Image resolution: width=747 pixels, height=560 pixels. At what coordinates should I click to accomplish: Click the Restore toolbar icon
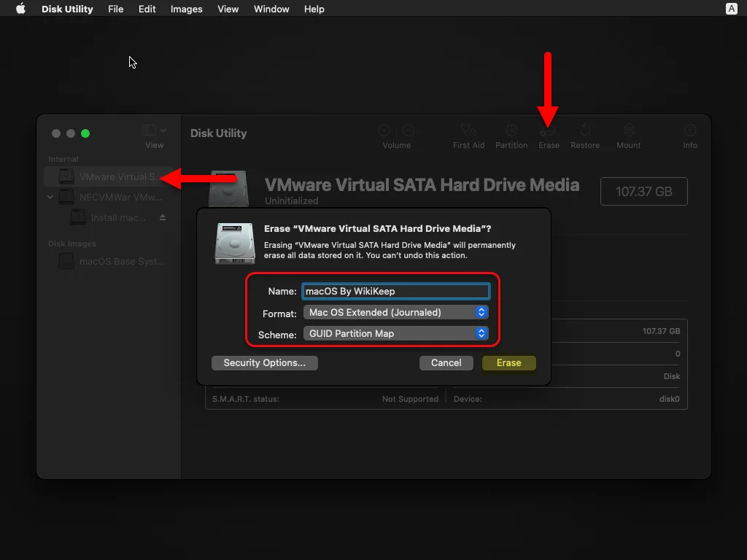point(585,130)
